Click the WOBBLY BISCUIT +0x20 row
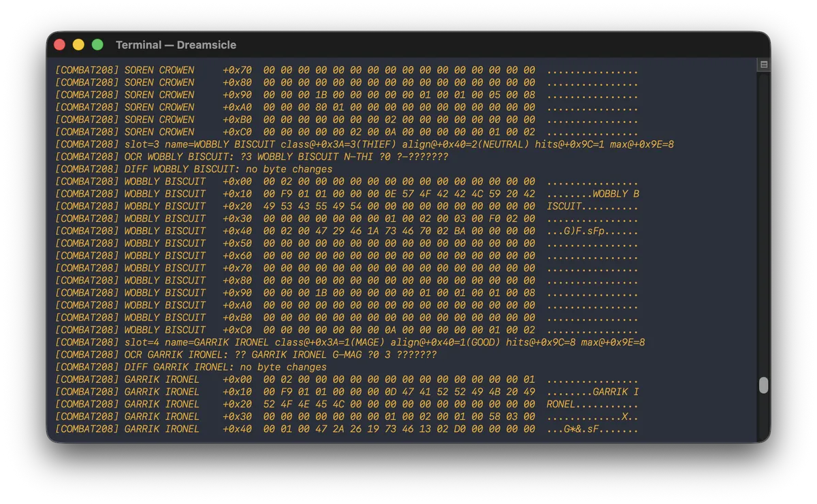The image size is (817, 504). (x=347, y=206)
